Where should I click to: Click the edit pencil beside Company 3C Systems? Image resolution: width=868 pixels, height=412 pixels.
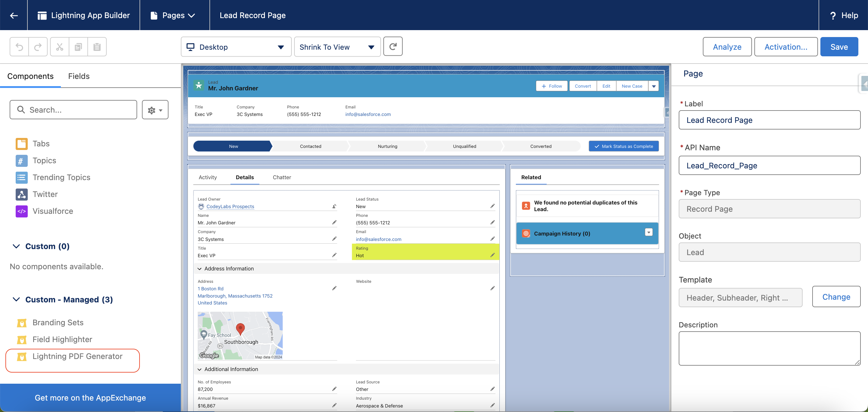click(x=334, y=239)
